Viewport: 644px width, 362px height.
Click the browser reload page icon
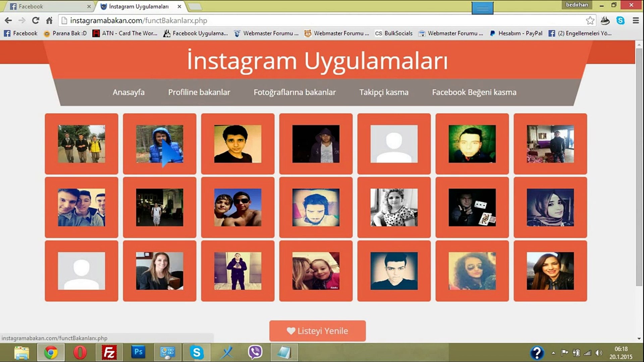(36, 20)
